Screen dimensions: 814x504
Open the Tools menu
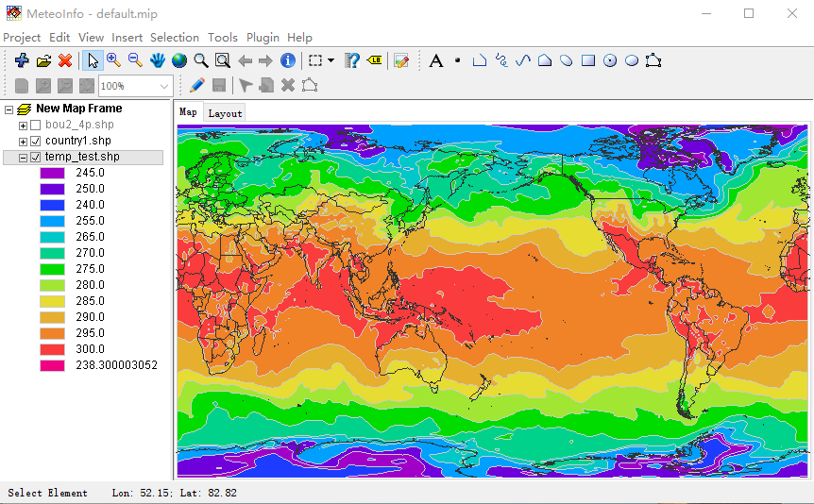point(223,38)
